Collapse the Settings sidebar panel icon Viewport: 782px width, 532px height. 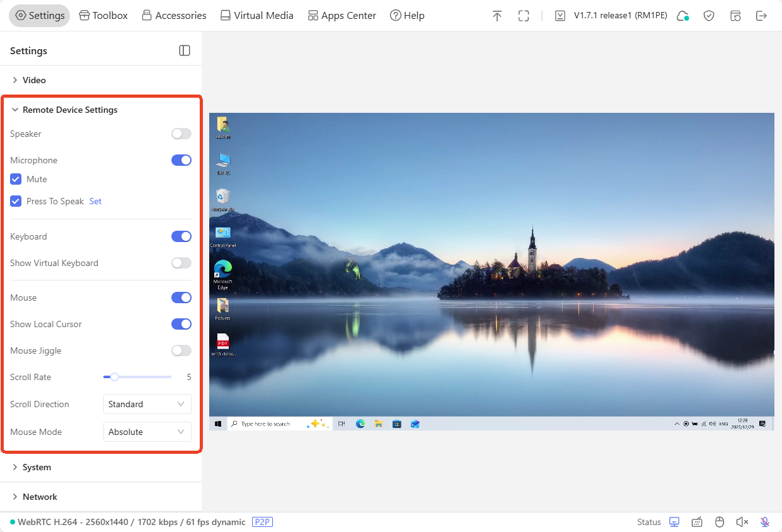coord(185,50)
